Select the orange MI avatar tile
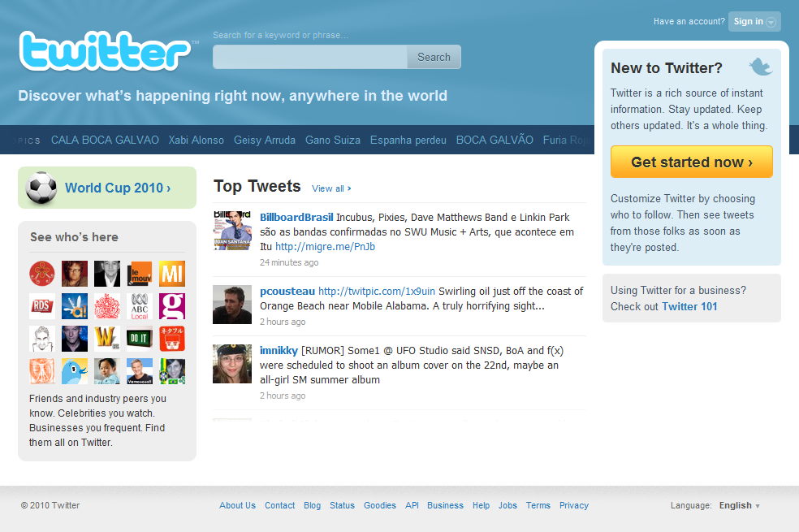Viewport: 799px width, 532px height. 171,274
